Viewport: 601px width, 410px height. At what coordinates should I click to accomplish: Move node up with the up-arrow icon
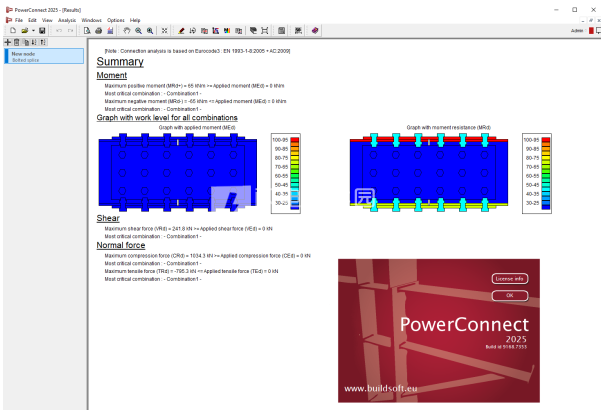click(43, 42)
